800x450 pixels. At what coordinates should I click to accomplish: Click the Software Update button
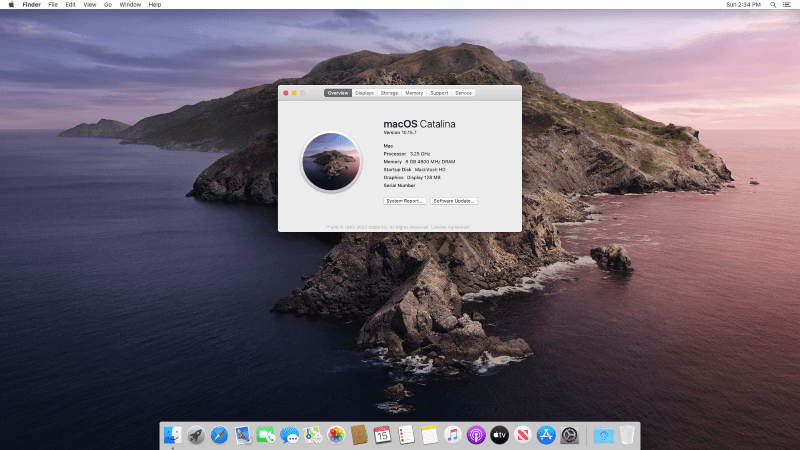coord(454,201)
